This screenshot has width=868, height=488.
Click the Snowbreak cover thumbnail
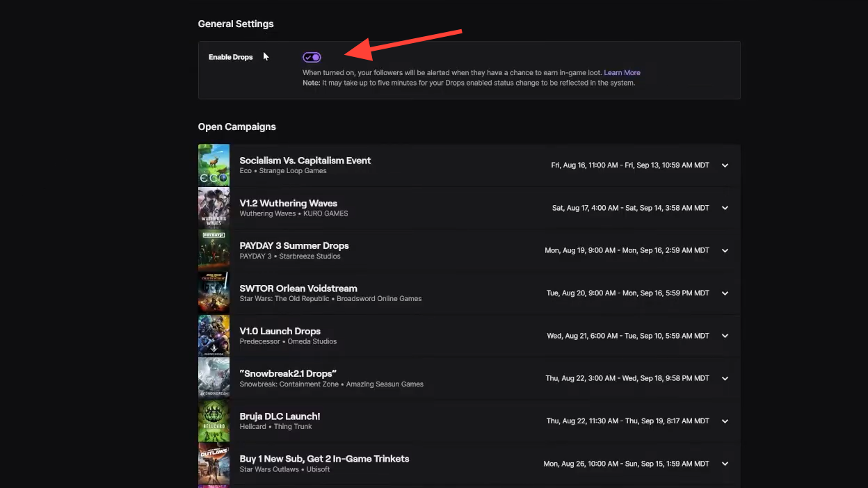(214, 378)
